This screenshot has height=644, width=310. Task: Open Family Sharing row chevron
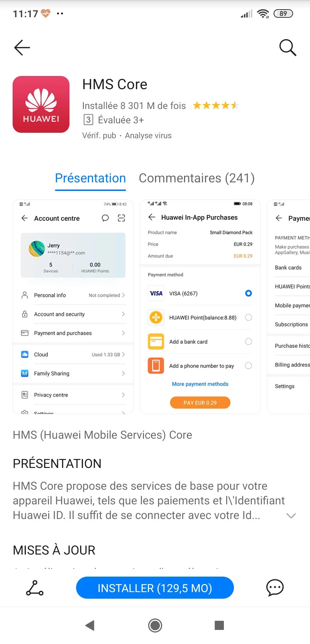click(123, 373)
